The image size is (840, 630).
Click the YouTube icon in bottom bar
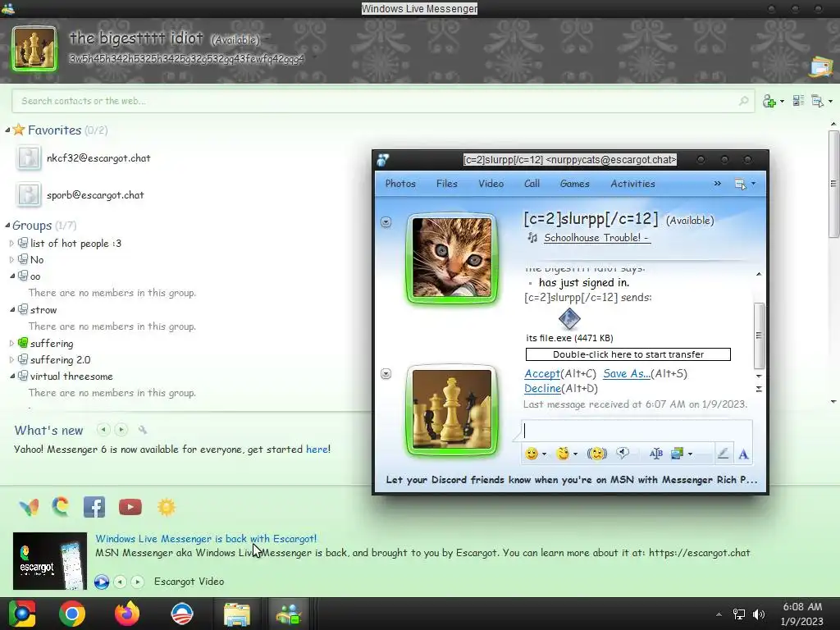[130, 507]
